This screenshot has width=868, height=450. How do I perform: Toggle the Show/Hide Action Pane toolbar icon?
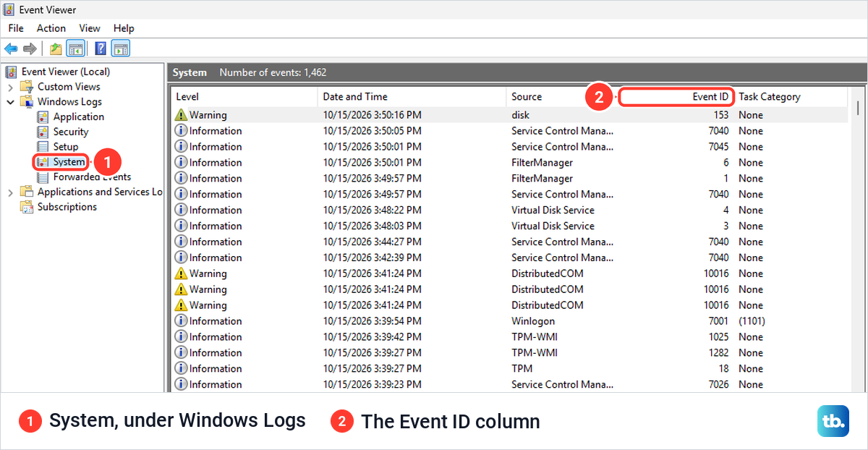click(x=121, y=48)
